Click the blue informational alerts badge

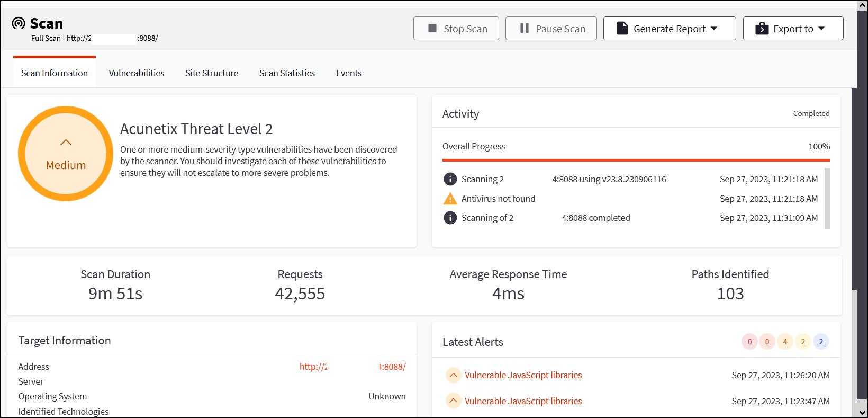821,342
